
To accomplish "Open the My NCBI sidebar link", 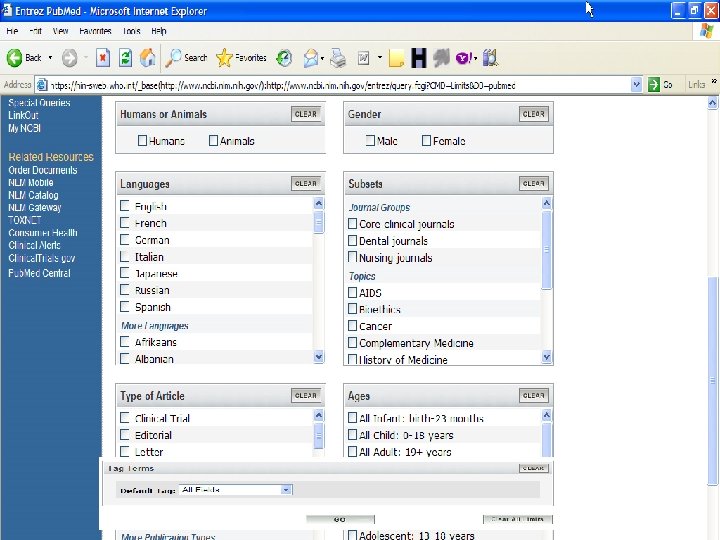I will (24, 128).
